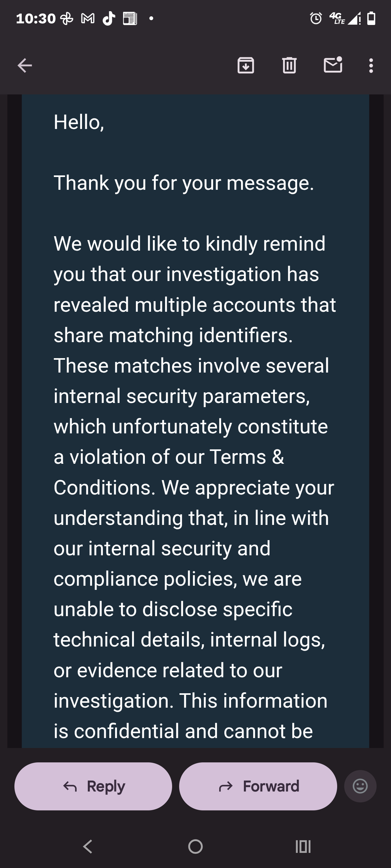
Task: Open the three-dot more options menu
Action: 371,65
